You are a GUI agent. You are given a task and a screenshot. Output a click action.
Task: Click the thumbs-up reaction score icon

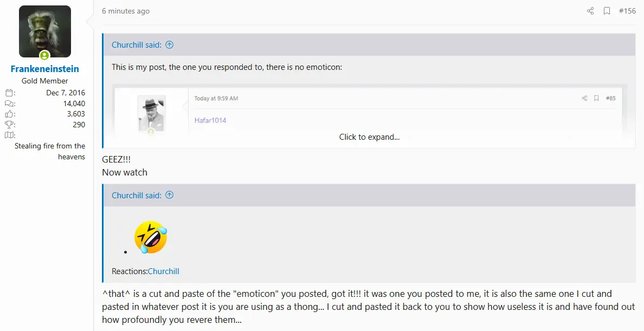coord(10,114)
